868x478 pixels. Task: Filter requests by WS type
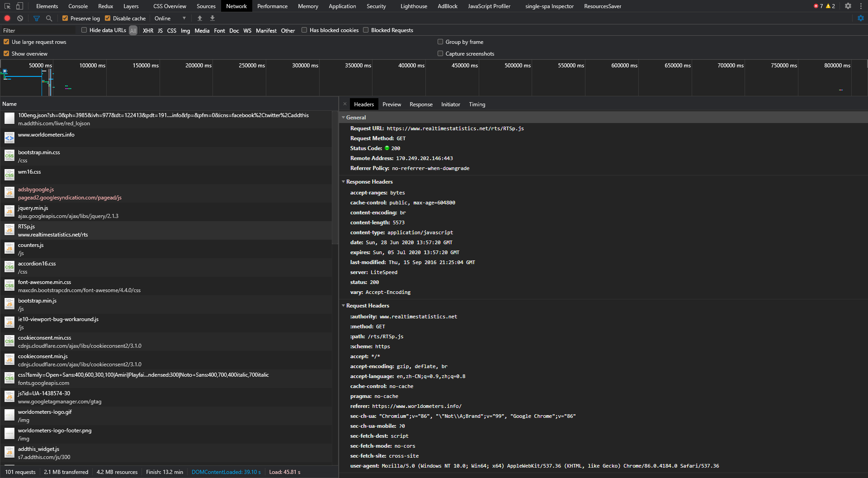point(247,31)
